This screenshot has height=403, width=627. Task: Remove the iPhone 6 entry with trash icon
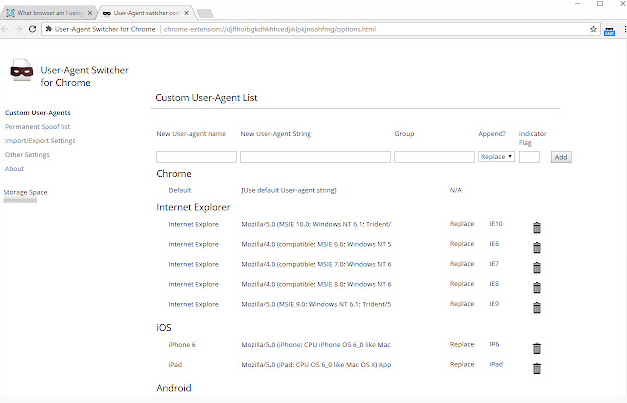coord(537,348)
